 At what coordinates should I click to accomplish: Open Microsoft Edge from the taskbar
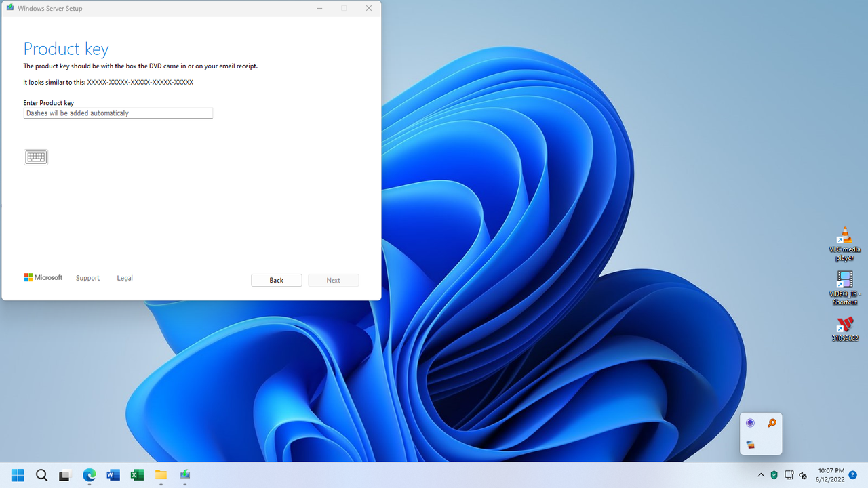pyautogui.click(x=89, y=474)
